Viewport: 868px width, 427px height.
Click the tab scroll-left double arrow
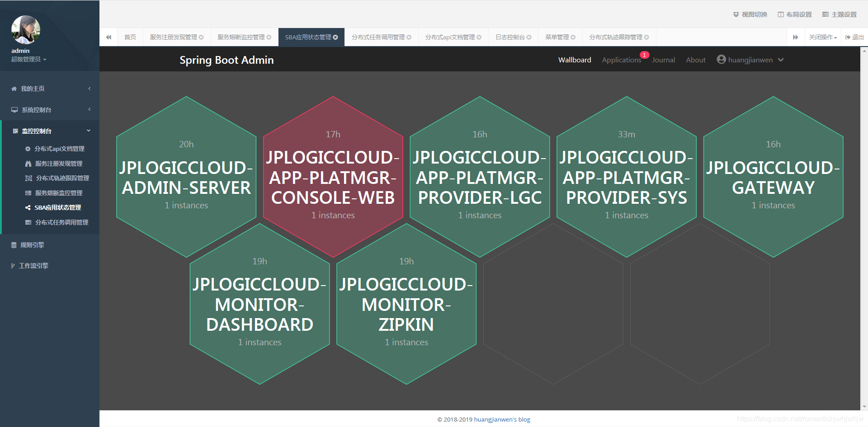108,37
